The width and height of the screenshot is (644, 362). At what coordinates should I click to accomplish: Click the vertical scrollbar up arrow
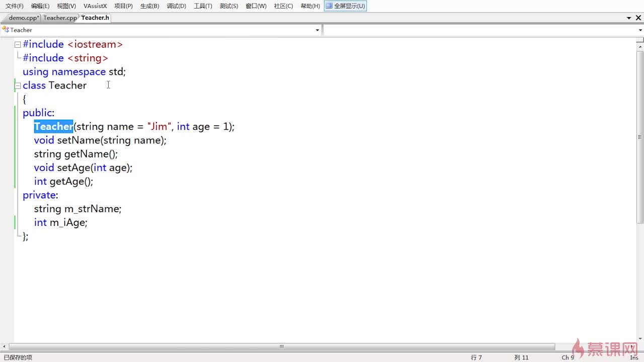click(x=640, y=47)
